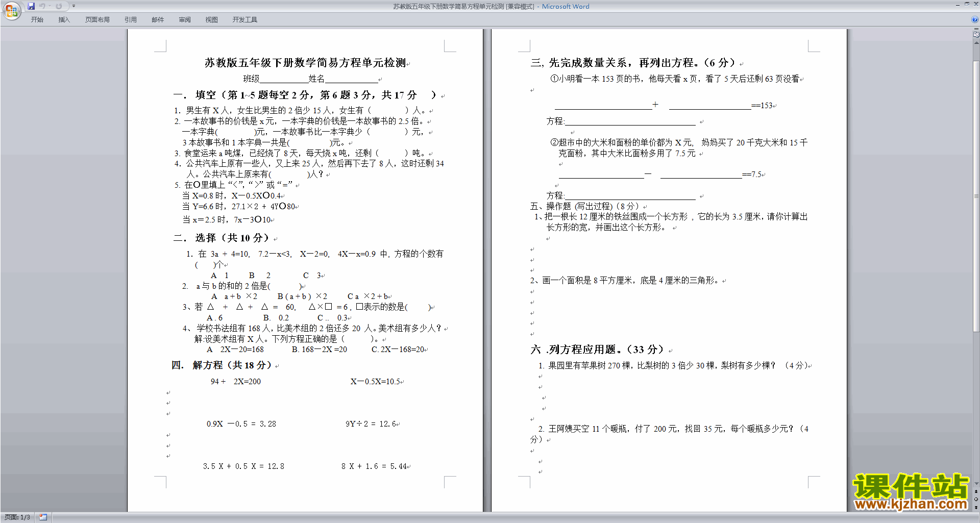Image resolution: width=980 pixels, height=523 pixels.
Task: Switch to the 页面布局 tab
Action: (x=97, y=20)
